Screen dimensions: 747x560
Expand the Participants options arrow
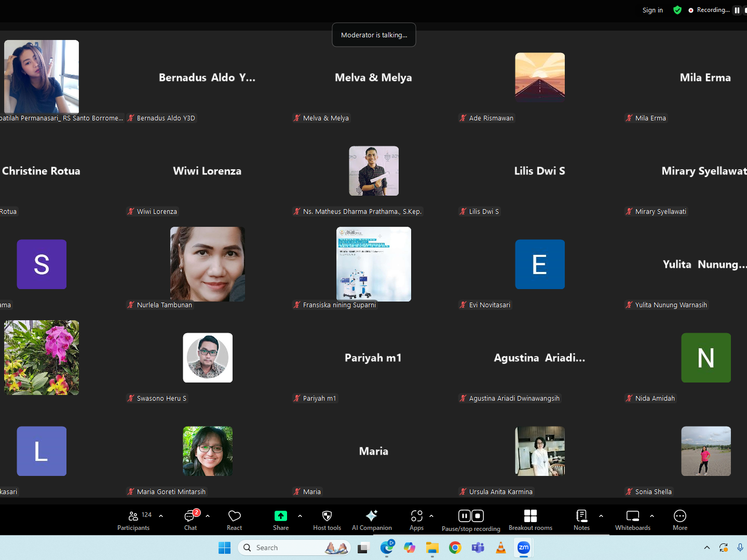161,516
